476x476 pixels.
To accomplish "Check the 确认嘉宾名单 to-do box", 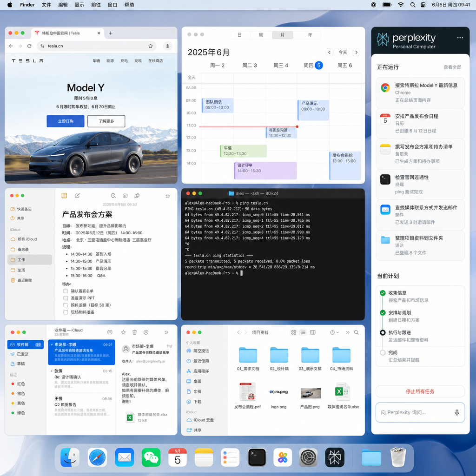I will [x=65, y=291].
